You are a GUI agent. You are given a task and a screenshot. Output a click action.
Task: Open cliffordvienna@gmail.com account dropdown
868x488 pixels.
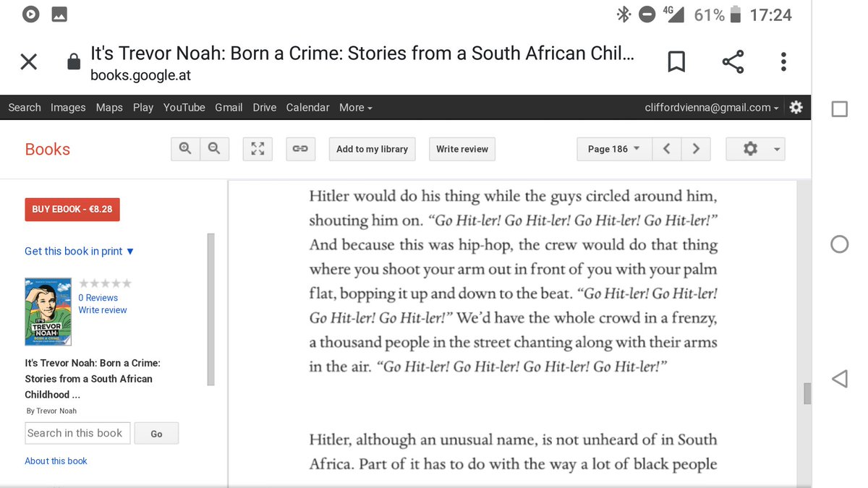[712, 107]
